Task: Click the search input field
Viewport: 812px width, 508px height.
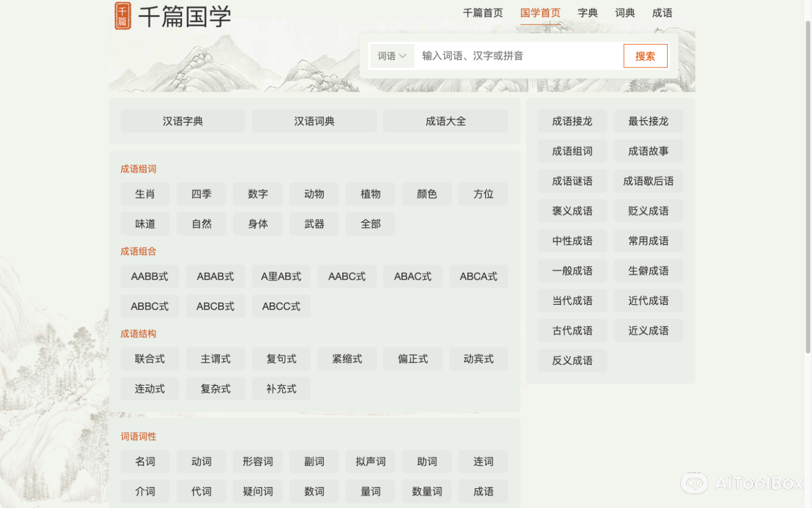Action: pyautogui.click(x=516, y=56)
